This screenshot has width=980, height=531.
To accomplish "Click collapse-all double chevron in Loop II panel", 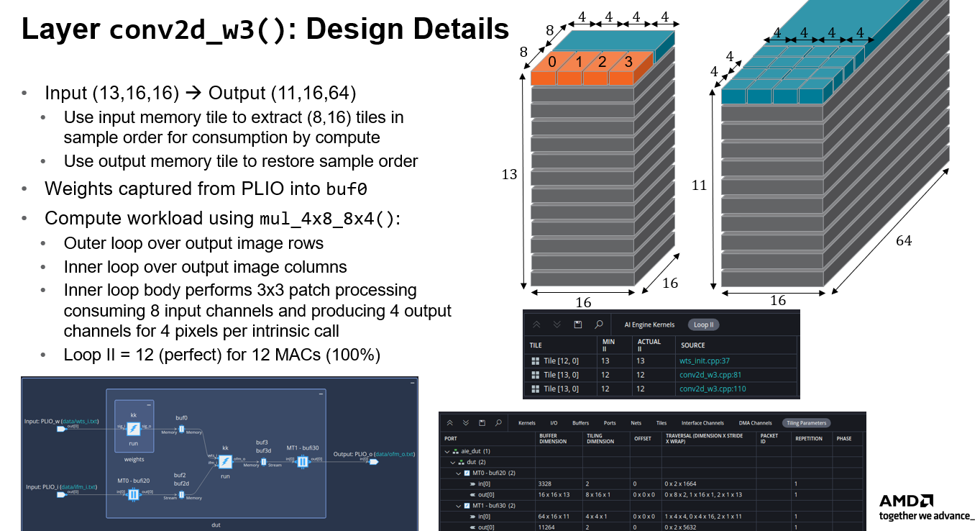I will coord(536,324).
